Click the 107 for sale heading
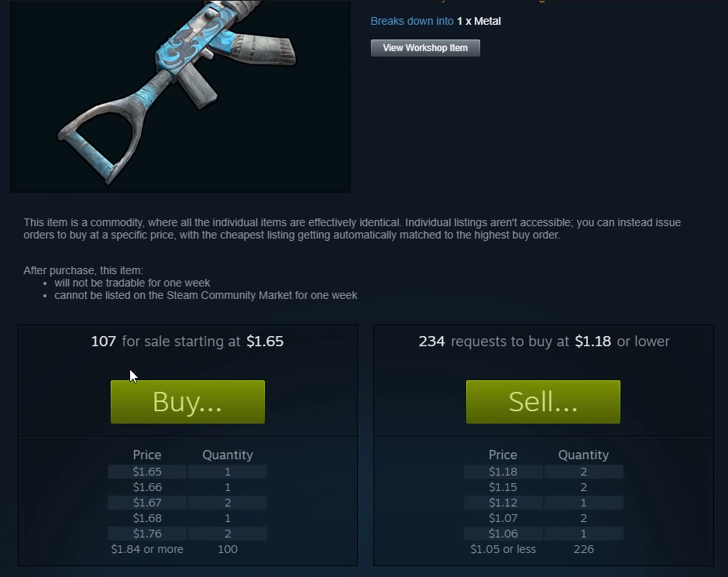 [x=187, y=342]
